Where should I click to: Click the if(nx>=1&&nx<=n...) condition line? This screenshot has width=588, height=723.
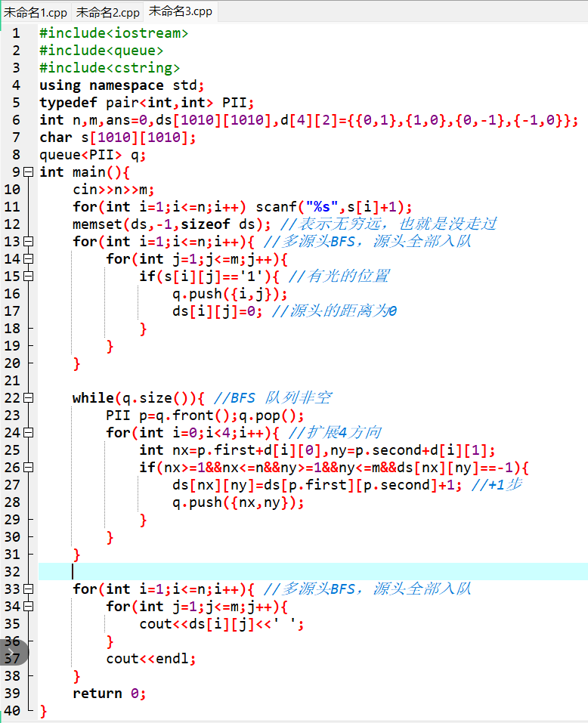click(x=334, y=468)
